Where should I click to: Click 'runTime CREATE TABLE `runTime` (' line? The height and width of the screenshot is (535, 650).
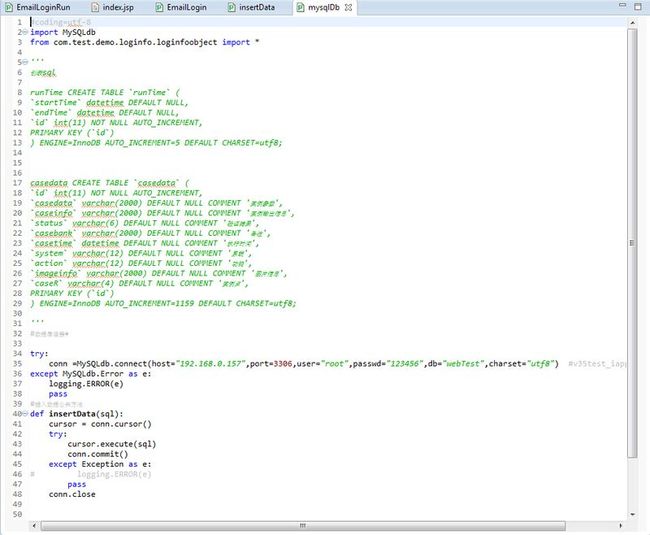[105, 92]
